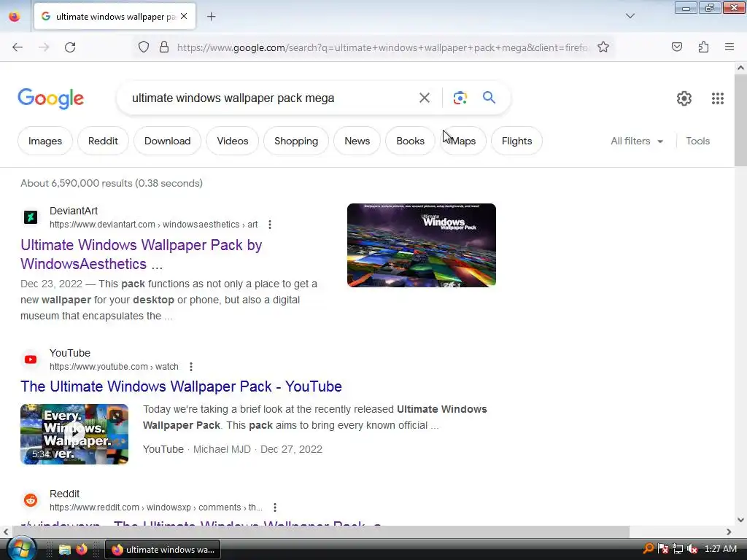Image resolution: width=747 pixels, height=560 pixels.
Task: Open Google quick settings gear
Action: pyautogui.click(x=684, y=98)
